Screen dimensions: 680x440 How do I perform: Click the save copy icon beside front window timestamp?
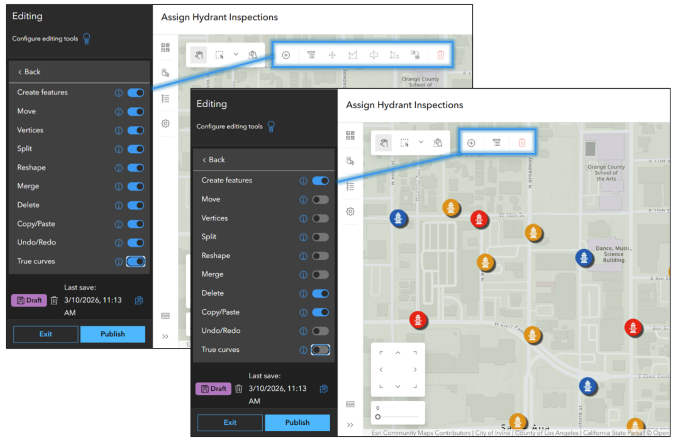[x=324, y=388]
